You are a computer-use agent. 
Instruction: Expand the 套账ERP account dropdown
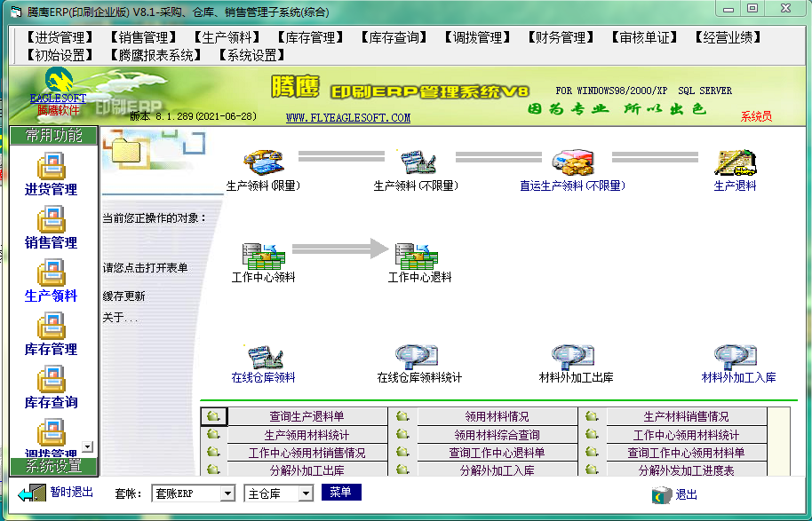point(227,493)
